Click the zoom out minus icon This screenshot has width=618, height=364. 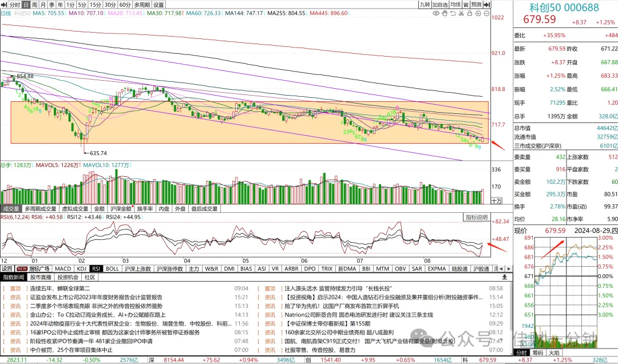486,13
